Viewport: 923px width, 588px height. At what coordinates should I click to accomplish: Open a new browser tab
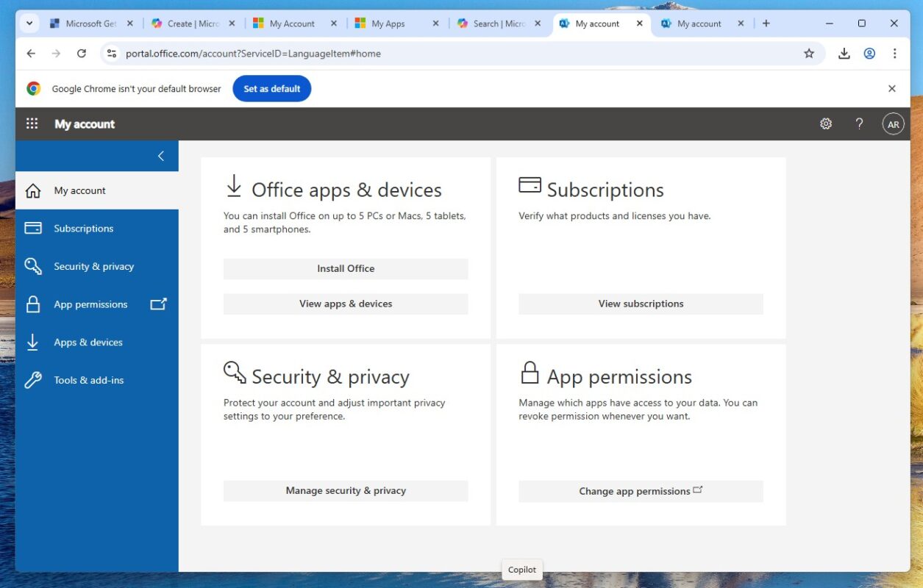click(766, 24)
